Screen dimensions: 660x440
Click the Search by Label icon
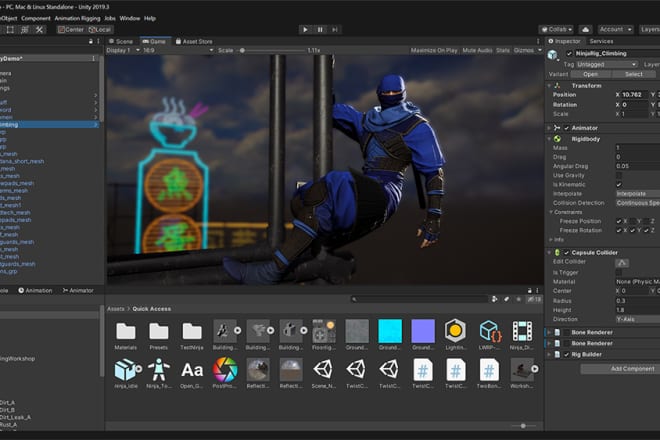click(507, 299)
